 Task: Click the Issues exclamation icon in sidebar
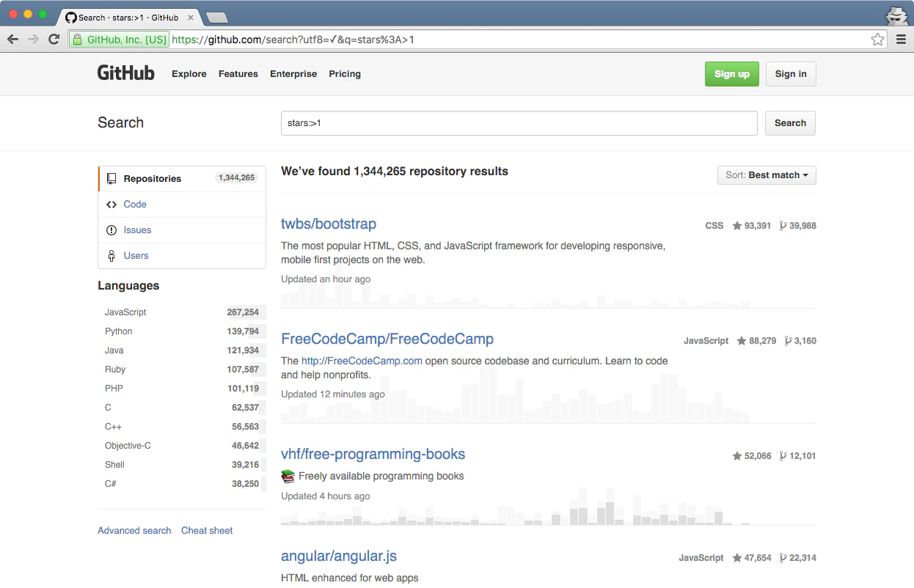click(111, 230)
